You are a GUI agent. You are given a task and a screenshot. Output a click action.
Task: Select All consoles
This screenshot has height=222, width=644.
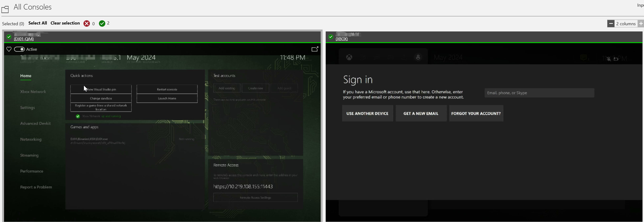(x=38, y=23)
